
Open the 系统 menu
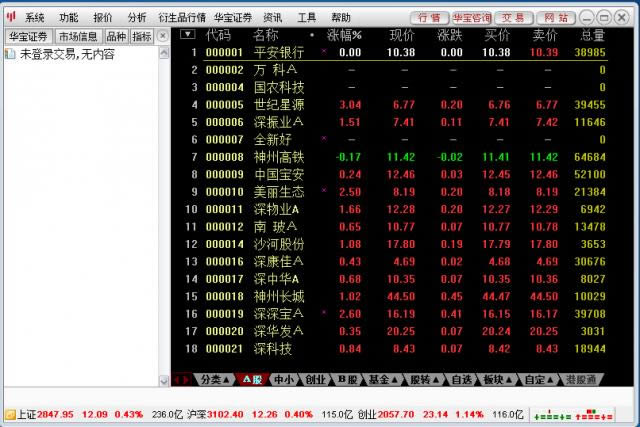(35, 18)
